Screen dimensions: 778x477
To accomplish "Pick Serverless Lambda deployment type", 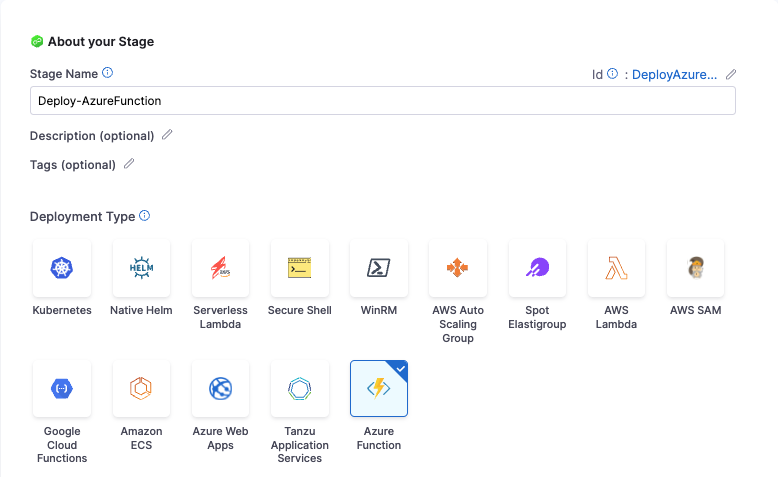I will [x=220, y=268].
